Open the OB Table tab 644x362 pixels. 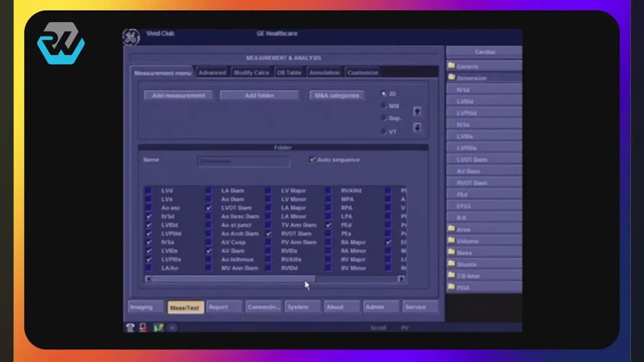tap(289, 72)
